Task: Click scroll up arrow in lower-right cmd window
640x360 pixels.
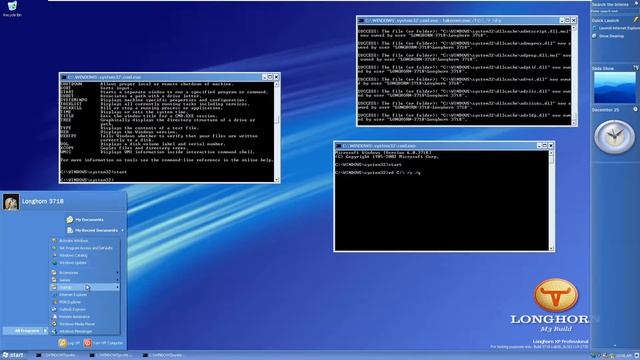Action: coord(551,153)
